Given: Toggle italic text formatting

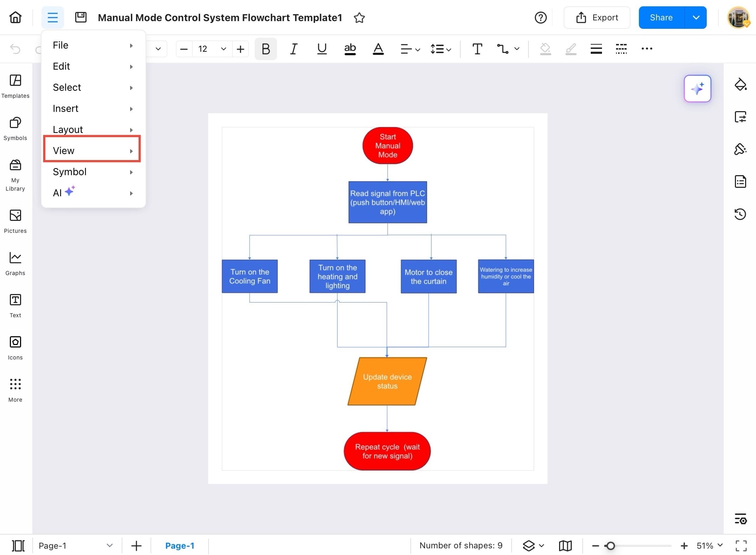Looking at the screenshot, I should [294, 49].
